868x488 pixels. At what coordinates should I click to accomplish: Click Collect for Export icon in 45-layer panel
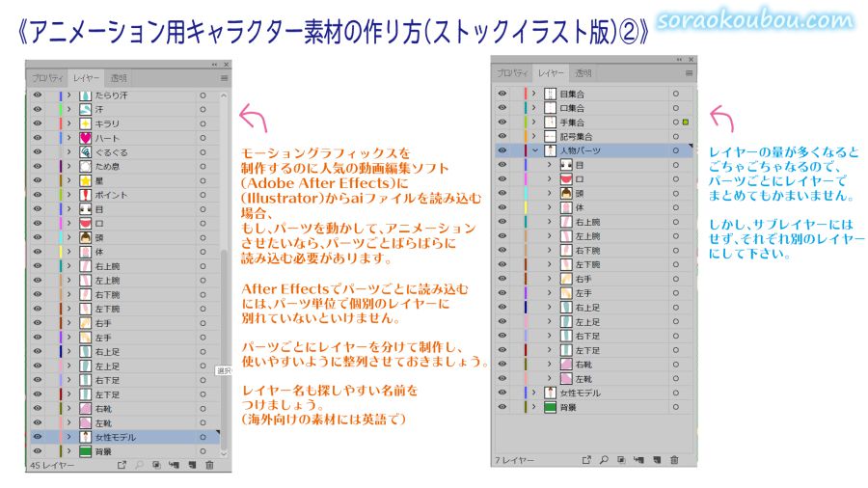tap(122, 465)
